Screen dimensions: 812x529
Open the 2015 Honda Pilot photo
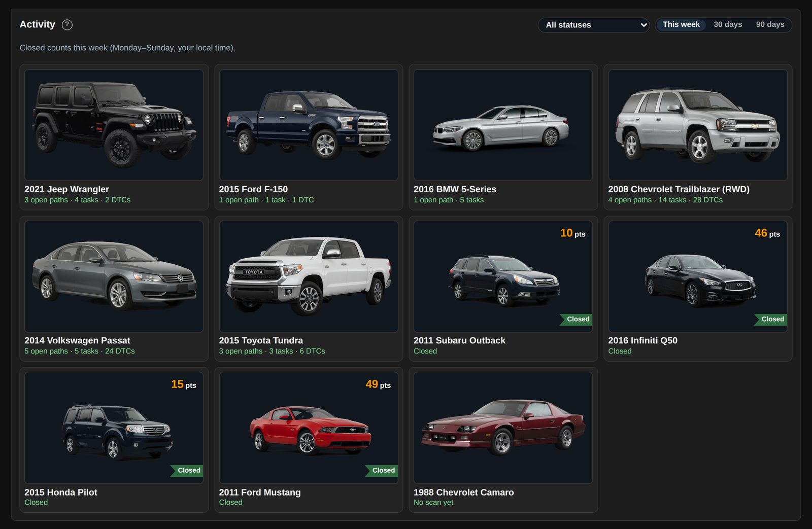click(114, 428)
